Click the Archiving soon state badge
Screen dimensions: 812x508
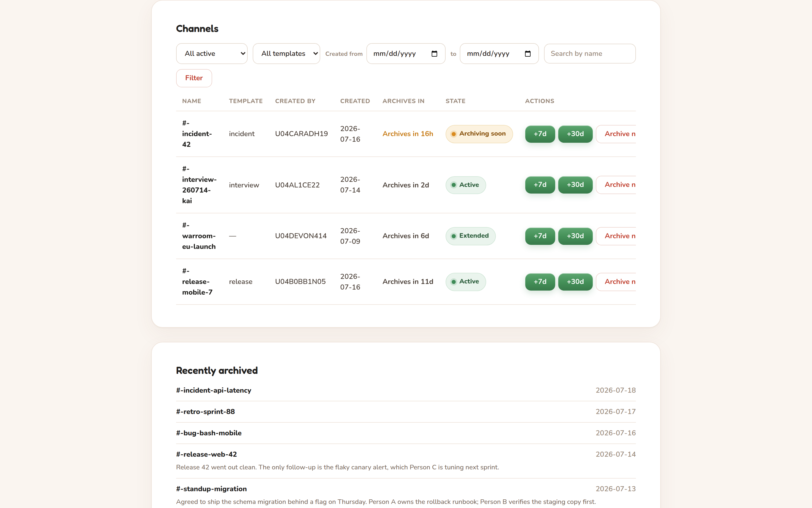479,134
